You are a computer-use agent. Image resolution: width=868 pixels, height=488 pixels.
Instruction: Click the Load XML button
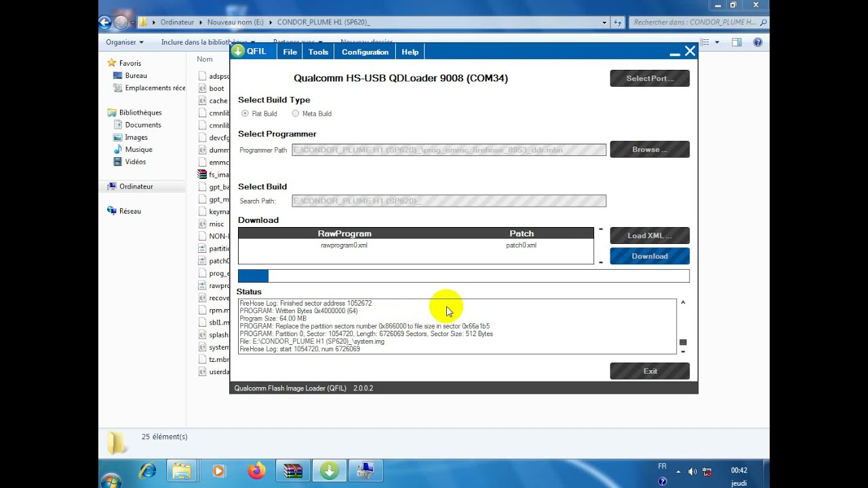(x=650, y=236)
